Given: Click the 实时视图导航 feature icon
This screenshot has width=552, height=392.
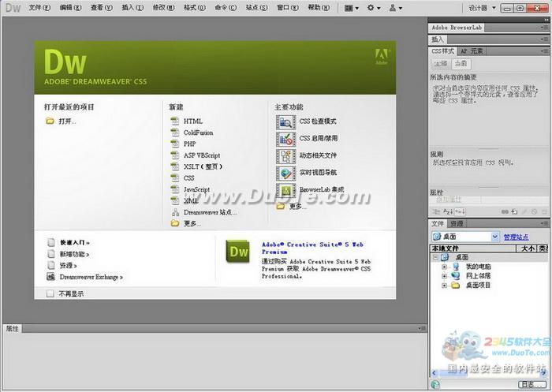Looking at the screenshot, I should click(x=285, y=173).
